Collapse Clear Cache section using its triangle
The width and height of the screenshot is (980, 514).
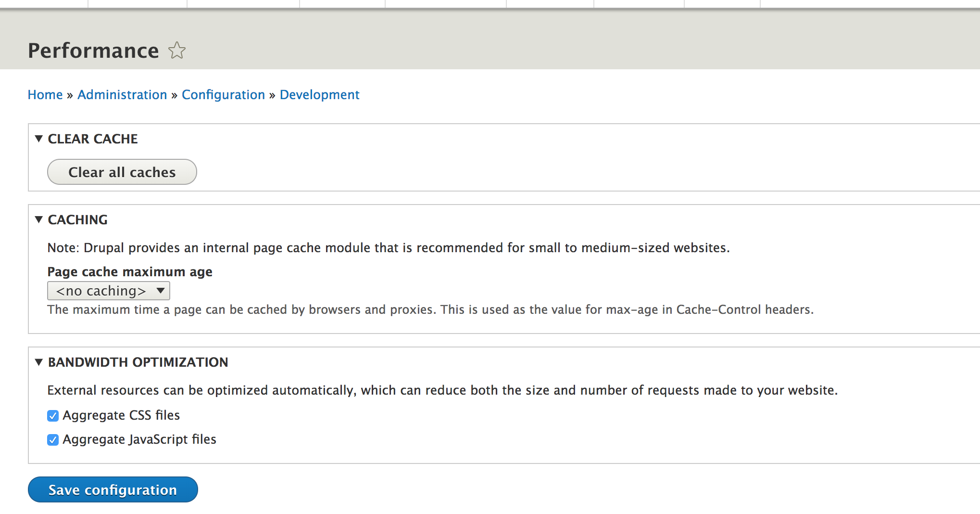pos(39,139)
